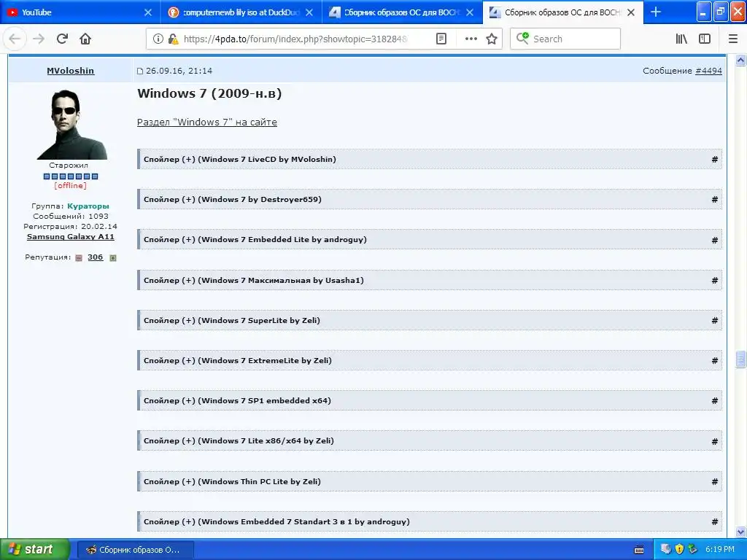Open a new tab with plus button

pyautogui.click(x=656, y=12)
